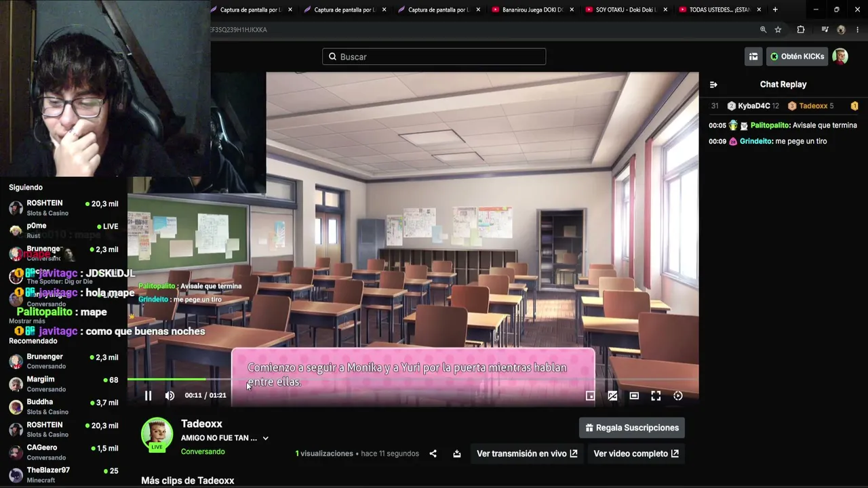
Task: Select Tadeoxx in the chat leaderboard
Action: (811, 106)
